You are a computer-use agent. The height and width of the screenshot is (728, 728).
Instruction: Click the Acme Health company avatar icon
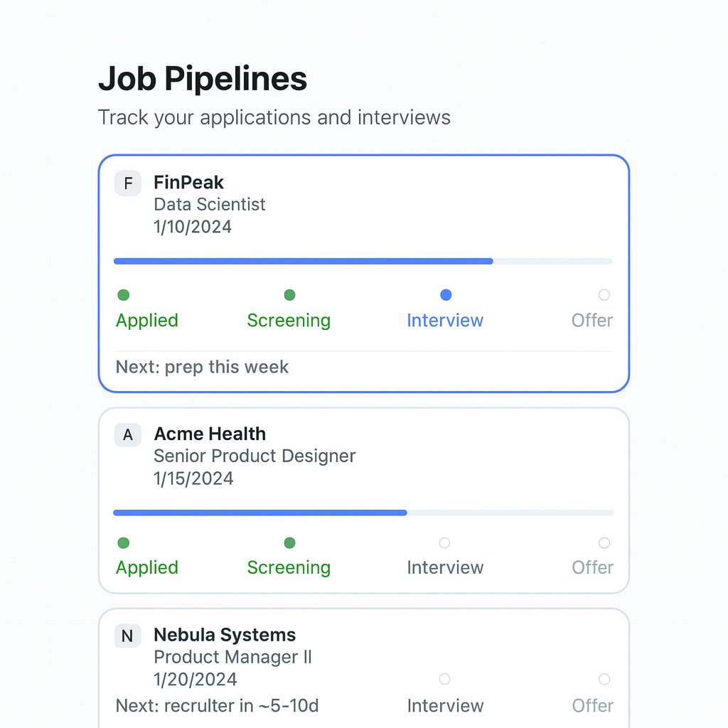(127, 434)
